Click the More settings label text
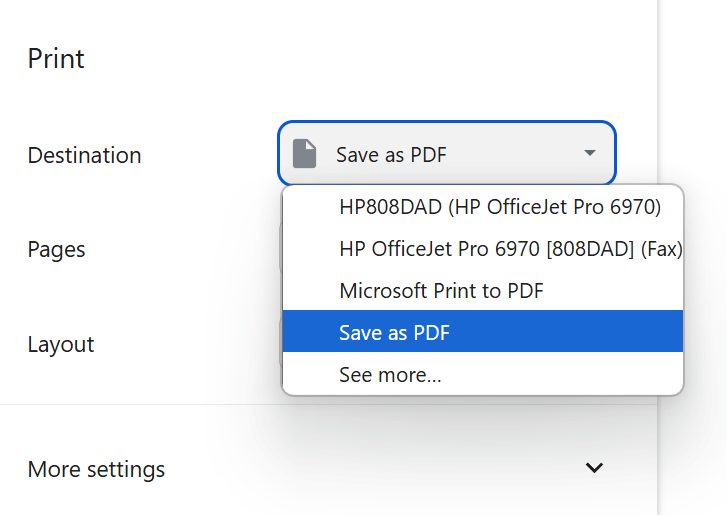Viewport: 727px width, 515px height. point(96,469)
